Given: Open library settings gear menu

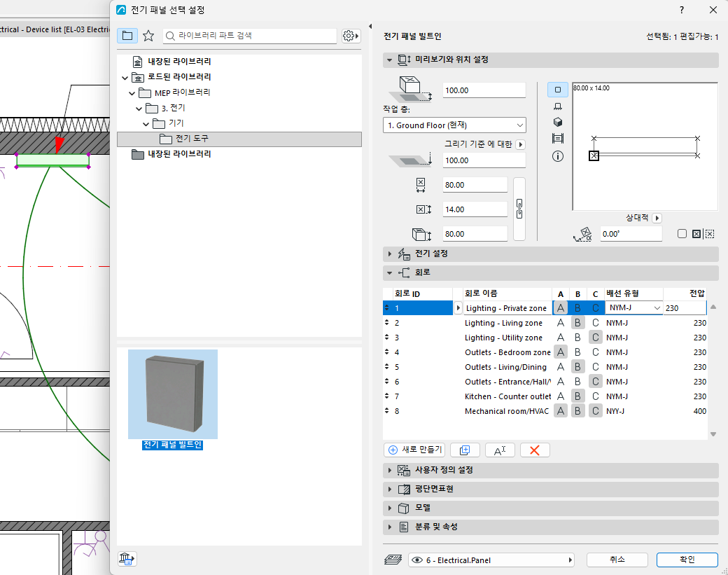Looking at the screenshot, I should (x=351, y=36).
